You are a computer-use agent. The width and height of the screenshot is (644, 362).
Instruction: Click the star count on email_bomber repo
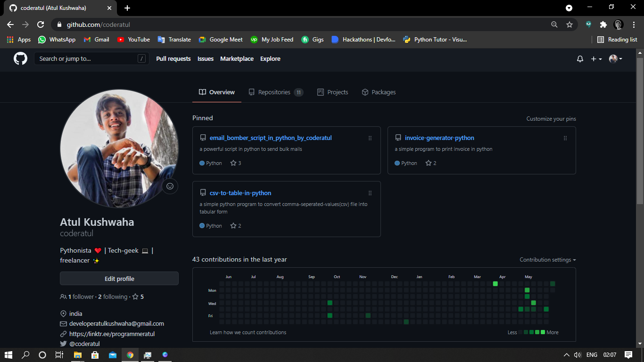click(236, 163)
